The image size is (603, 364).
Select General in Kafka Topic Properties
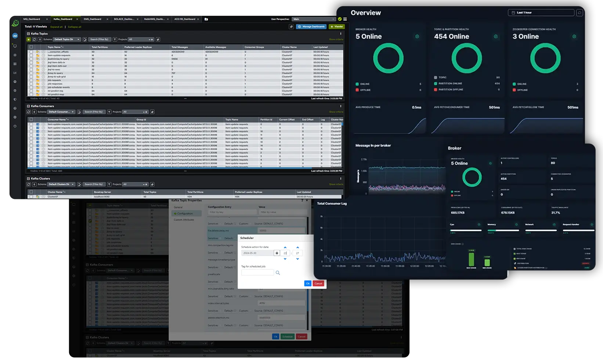[178, 207]
